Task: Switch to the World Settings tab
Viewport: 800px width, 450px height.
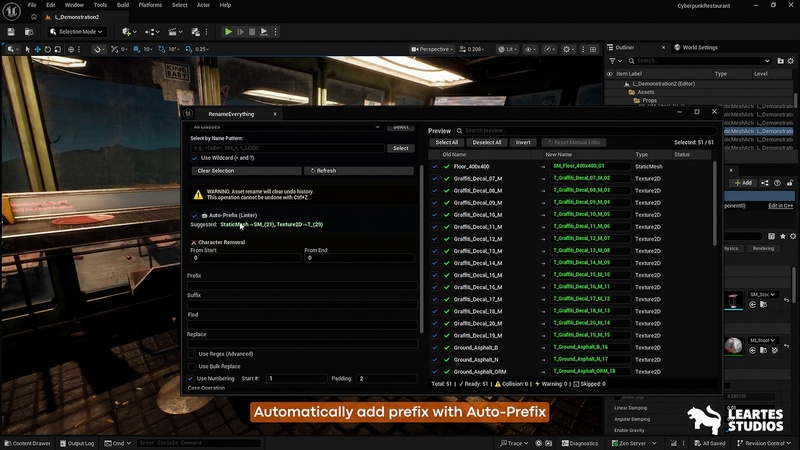Action: click(x=698, y=47)
